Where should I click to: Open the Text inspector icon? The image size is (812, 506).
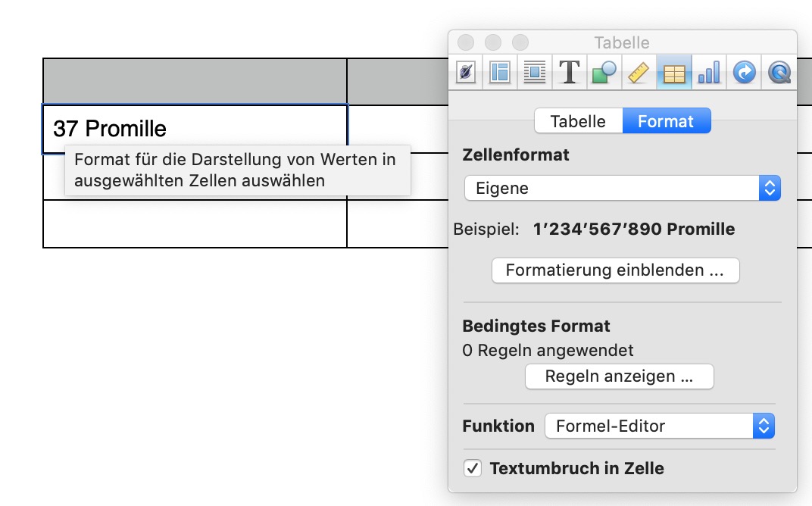click(570, 73)
